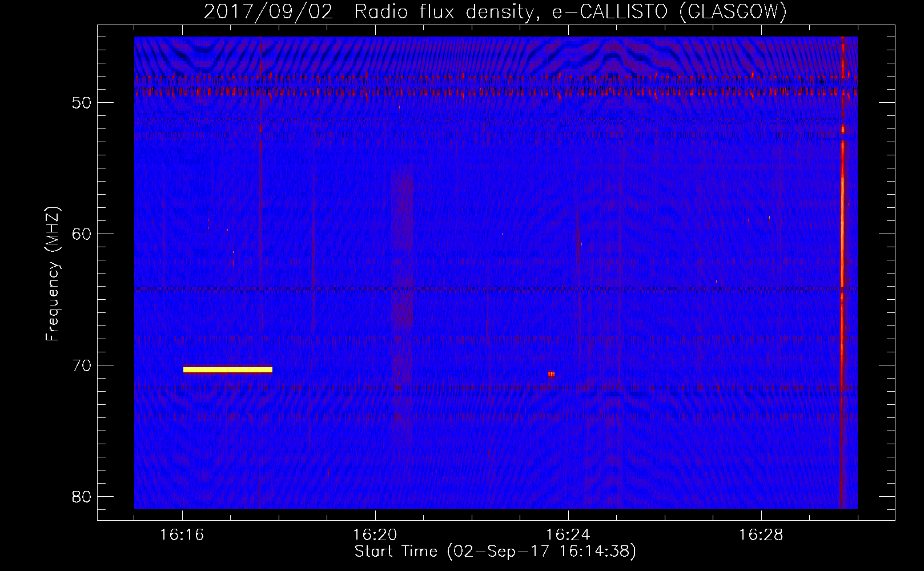Screen dimensions: 924x571
Task: Click the 80 frequency tick label
Action: pos(82,497)
